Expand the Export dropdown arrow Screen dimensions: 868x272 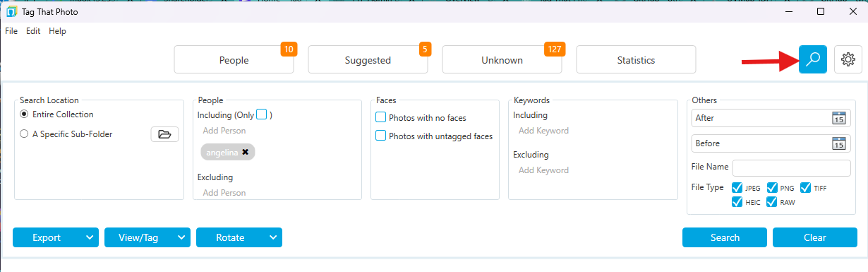pyautogui.click(x=90, y=237)
